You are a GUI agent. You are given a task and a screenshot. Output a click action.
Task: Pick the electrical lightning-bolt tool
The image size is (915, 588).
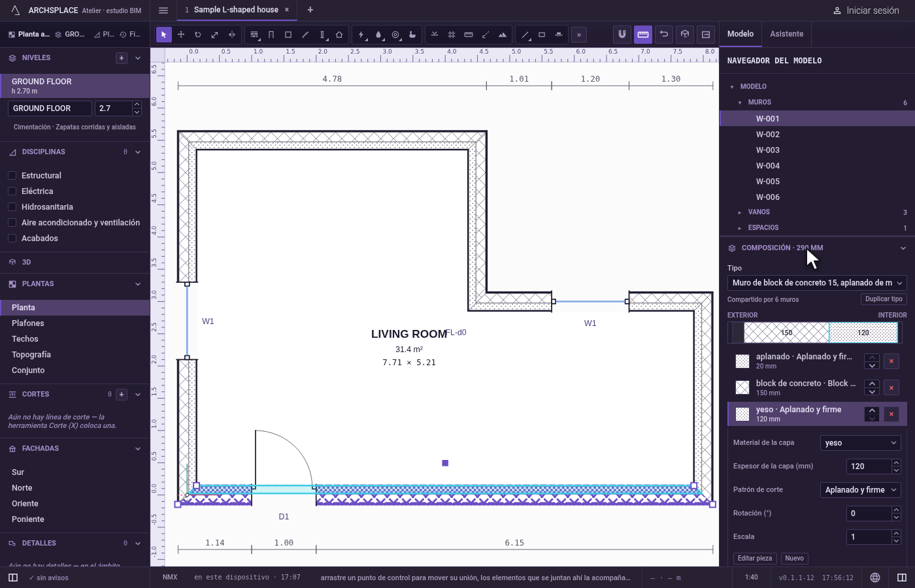point(361,35)
